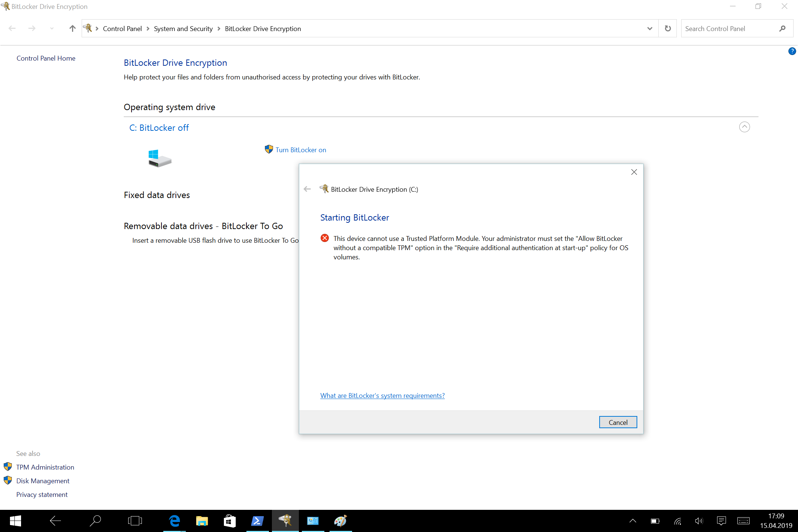Open the network tray icon
798x532 pixels.
(x=678, y=521)
